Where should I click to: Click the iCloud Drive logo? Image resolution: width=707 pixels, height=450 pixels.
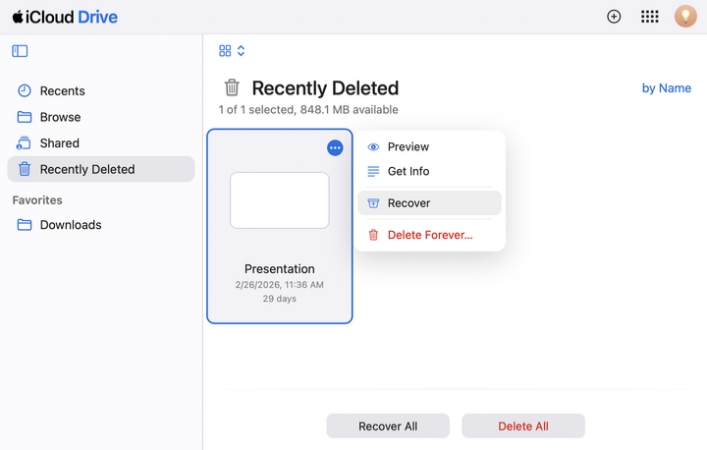65,17
